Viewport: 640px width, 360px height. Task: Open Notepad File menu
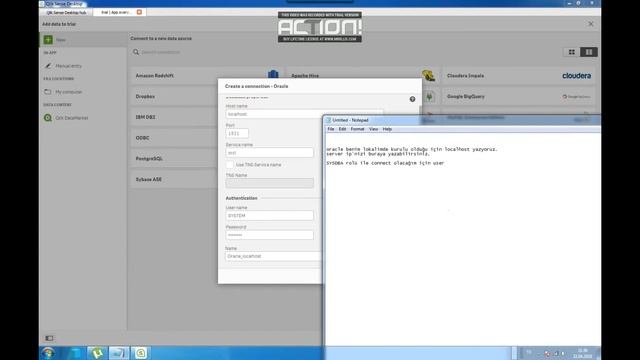click(331, 129)
